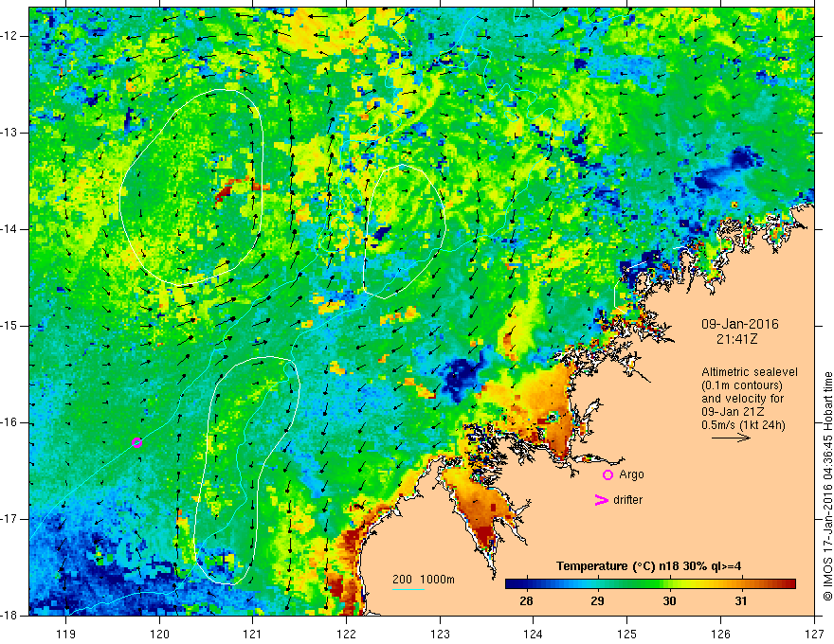The width and height of the screenshot is (834, 644).
Task: Click the 31 tick label under the color bar
Action: coord(741,601)
